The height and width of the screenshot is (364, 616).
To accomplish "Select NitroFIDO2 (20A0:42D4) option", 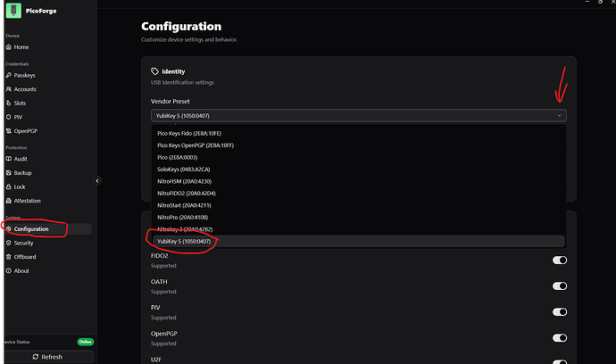I will (x=358, y=194).
